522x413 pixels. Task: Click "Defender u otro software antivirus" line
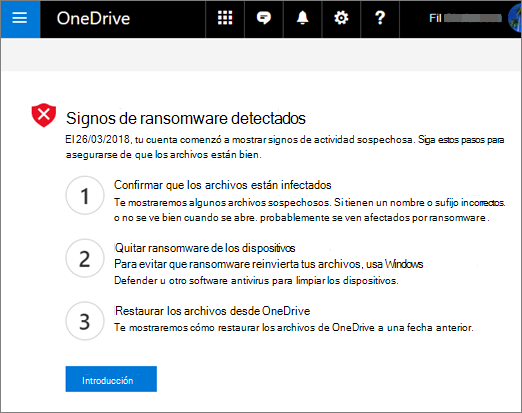coord(256,281)
